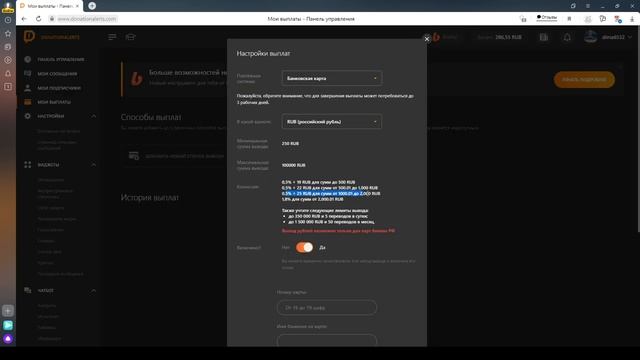
Task: Click the chatbot icon in sidebar
Action: tap(27, 290)
